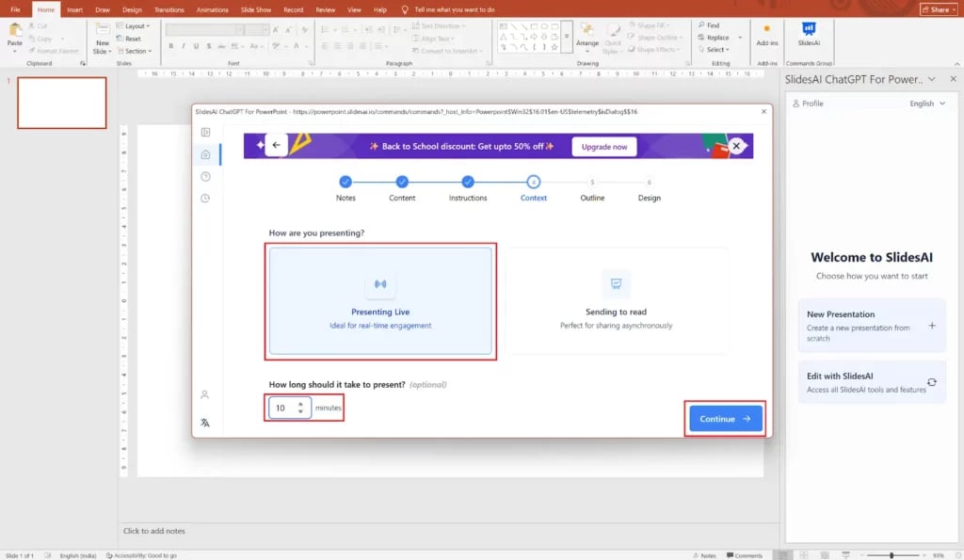Go back to the Notes step
Viewport: 964px width, 560px height.
tap(345, 183)
